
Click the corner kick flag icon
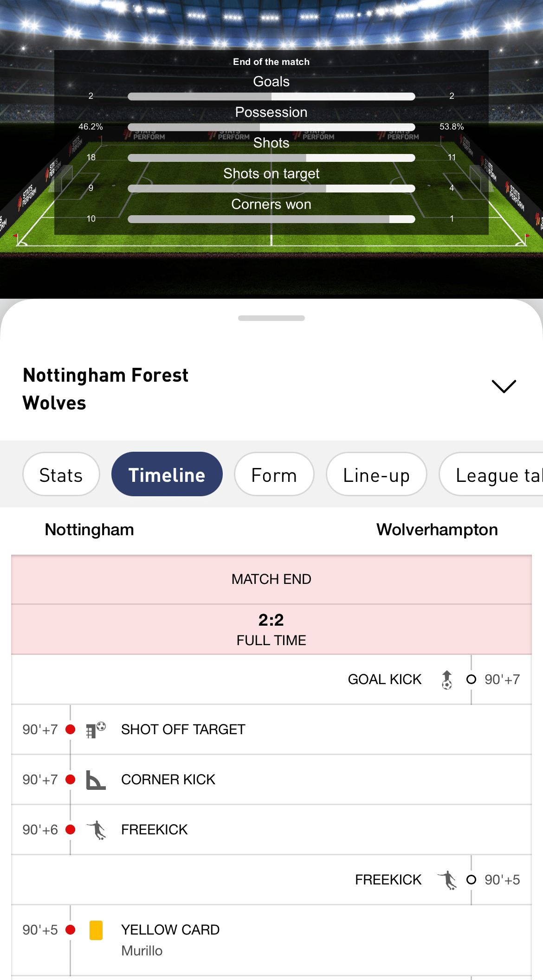(x=96, y=780)
